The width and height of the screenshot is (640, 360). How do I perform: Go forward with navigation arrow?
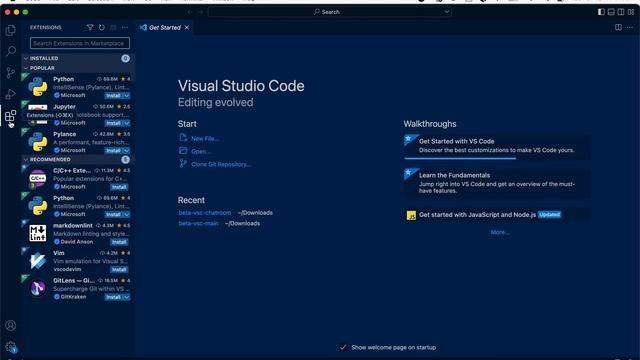tap(200, 12)
